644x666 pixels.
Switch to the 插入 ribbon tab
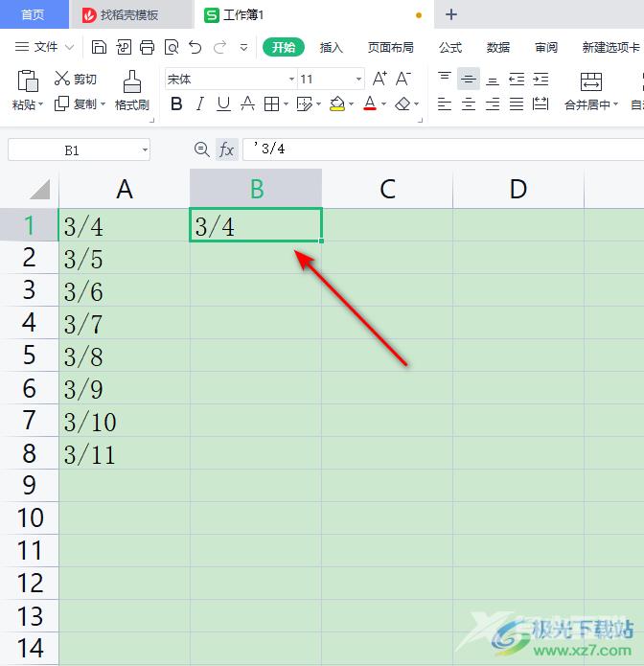[x=331, y=47]
